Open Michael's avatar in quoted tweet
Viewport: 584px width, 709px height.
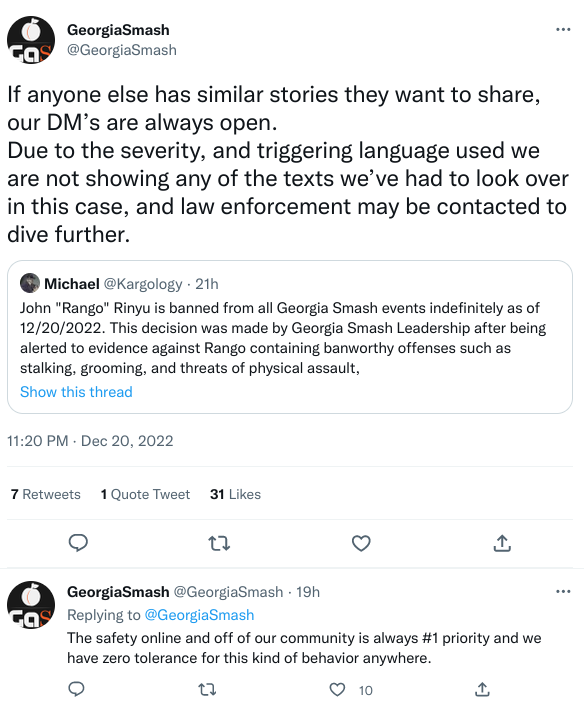30,284
